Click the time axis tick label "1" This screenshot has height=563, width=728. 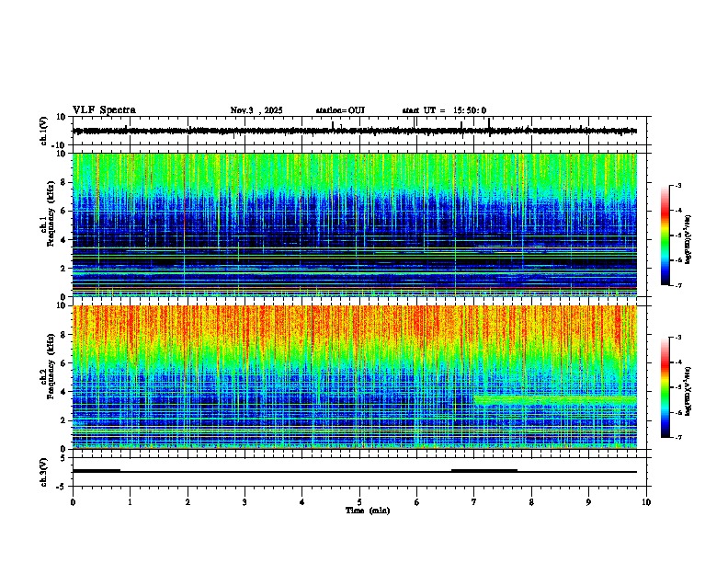(x=131, y=502)
